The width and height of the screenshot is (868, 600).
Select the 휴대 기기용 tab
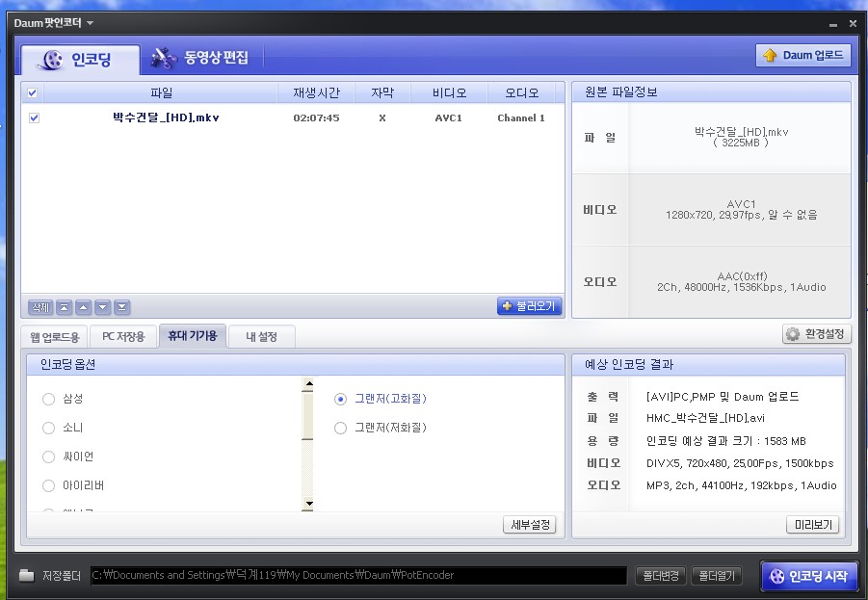click(192, 335)
